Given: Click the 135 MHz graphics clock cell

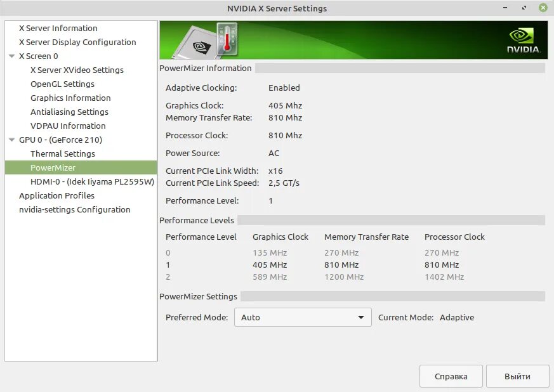Looking at the screenshot, I should 270,253.
